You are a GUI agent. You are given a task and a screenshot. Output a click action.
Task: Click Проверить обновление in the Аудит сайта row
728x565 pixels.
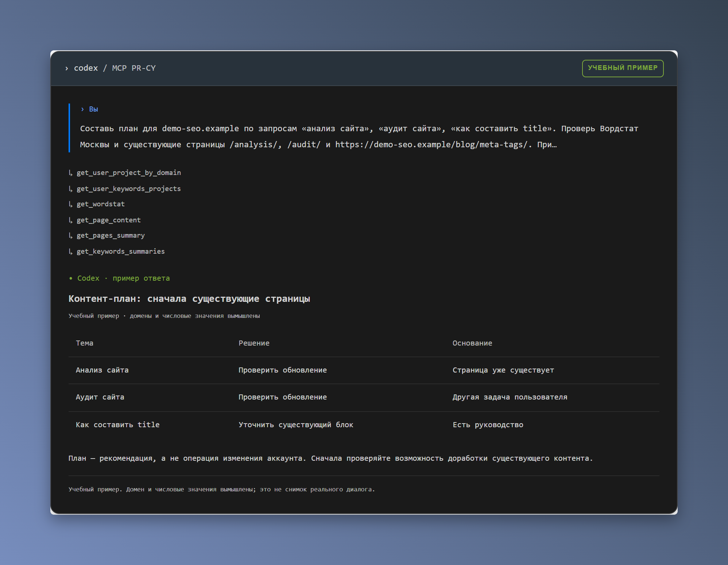pyautogui.click(x=283, y=397)
